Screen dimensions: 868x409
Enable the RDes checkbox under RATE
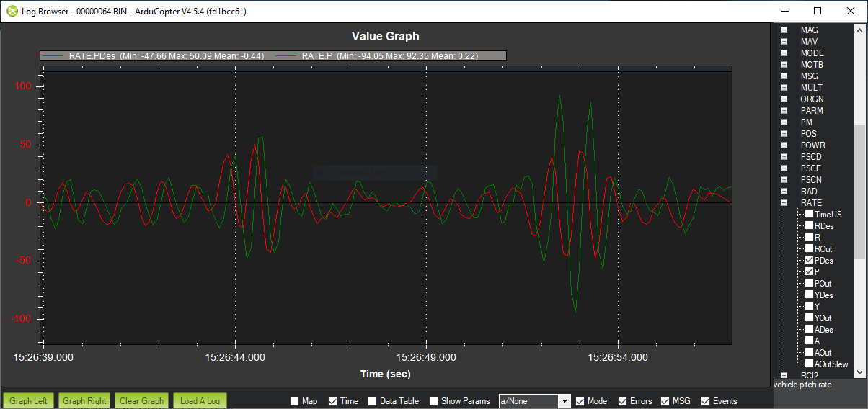(810, 226)
